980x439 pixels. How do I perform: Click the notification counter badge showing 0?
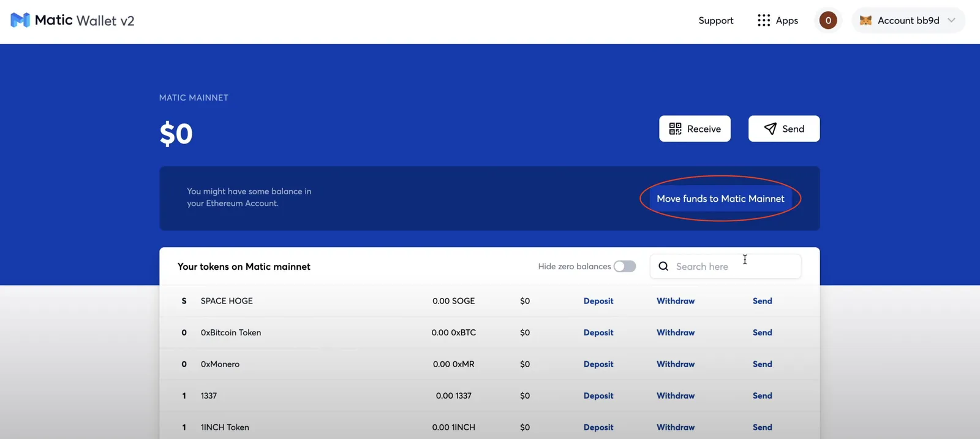(828, 20)
